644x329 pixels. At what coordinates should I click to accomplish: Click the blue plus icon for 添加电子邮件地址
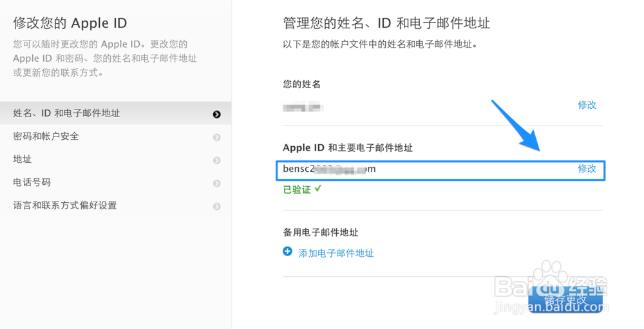(288, 252)
